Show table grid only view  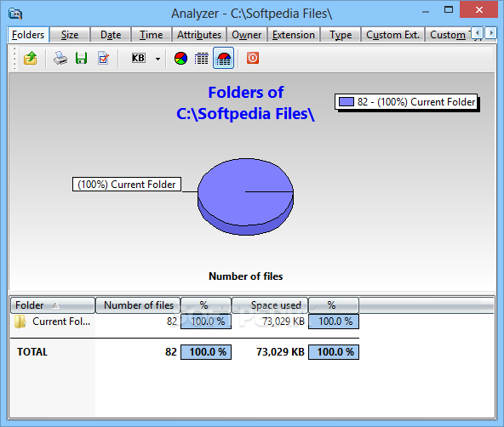202,59
